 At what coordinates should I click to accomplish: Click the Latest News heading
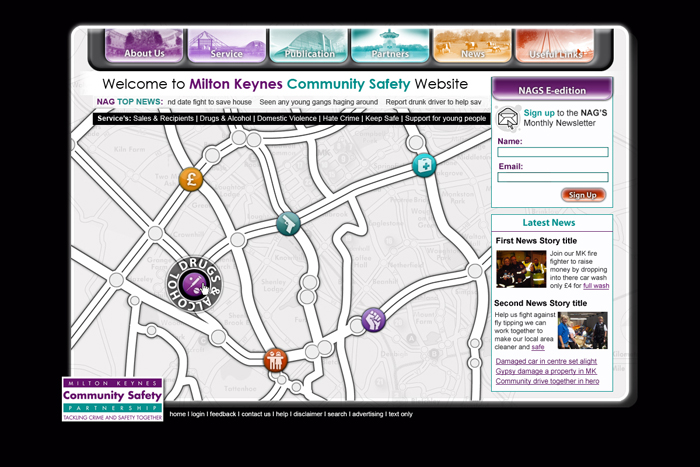(549, 223)
